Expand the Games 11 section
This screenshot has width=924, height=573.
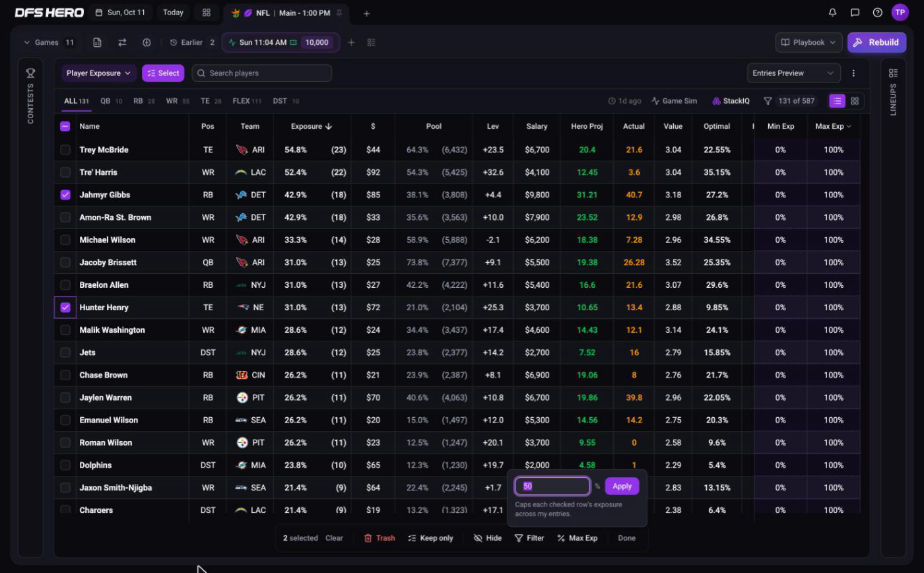49,42
